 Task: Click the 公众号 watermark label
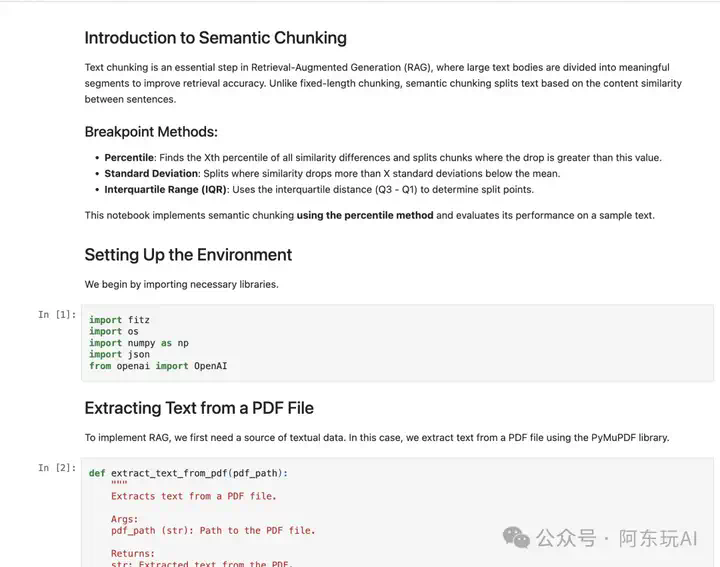pos(566,539)
